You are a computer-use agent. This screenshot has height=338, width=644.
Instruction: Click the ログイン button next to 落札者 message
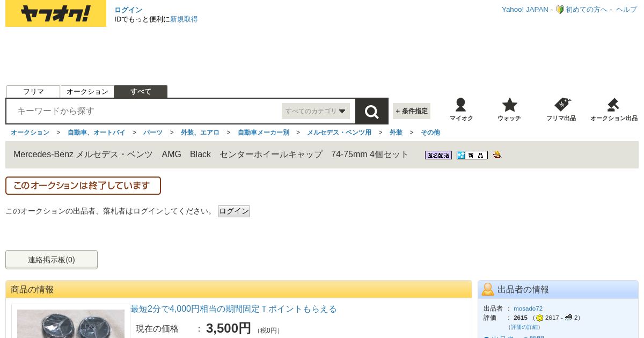pyautogui.click(x=234, y=211)
